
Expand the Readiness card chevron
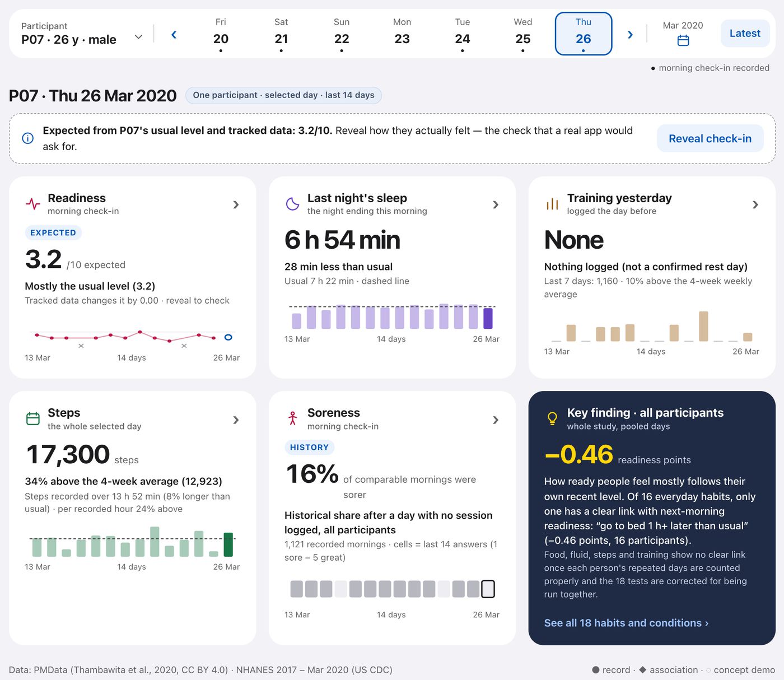(236, 205)
